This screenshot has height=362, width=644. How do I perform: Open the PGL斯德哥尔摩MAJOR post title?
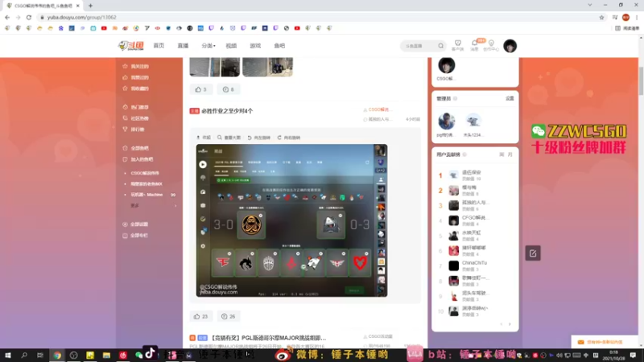(268, 338)
